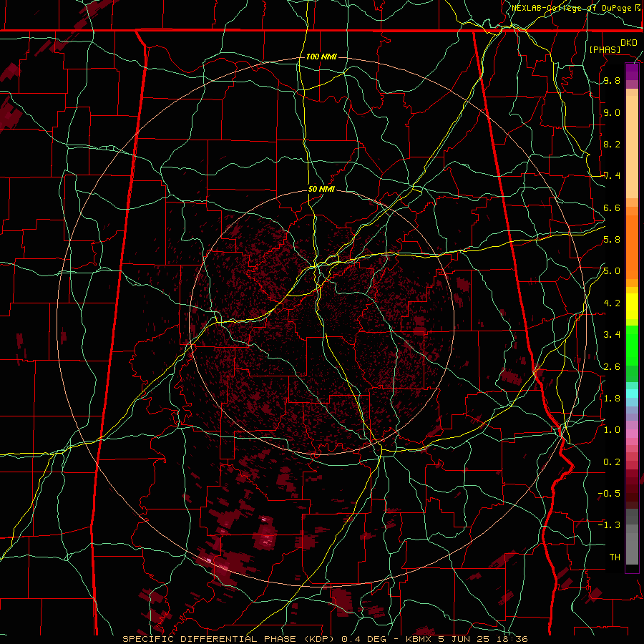Click the 4.2 value on color scale
This screenshot has height=644, width=644.
tap(612, 303)
